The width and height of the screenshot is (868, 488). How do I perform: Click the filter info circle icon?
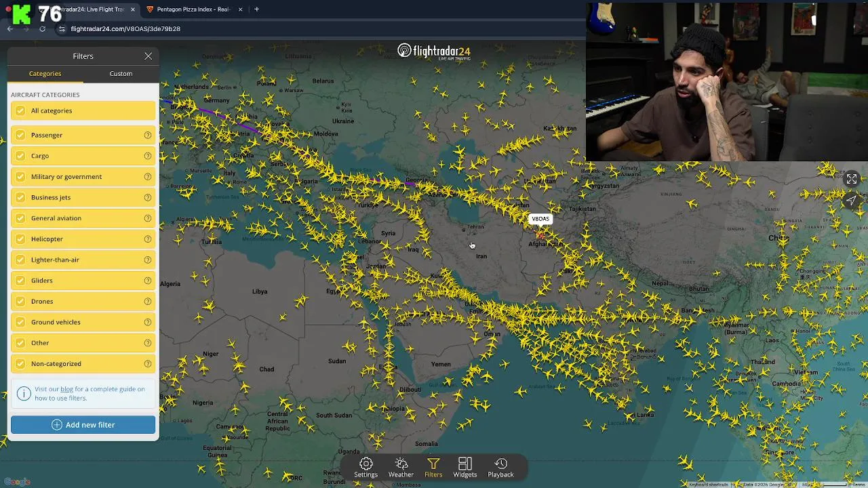[24, 393]
